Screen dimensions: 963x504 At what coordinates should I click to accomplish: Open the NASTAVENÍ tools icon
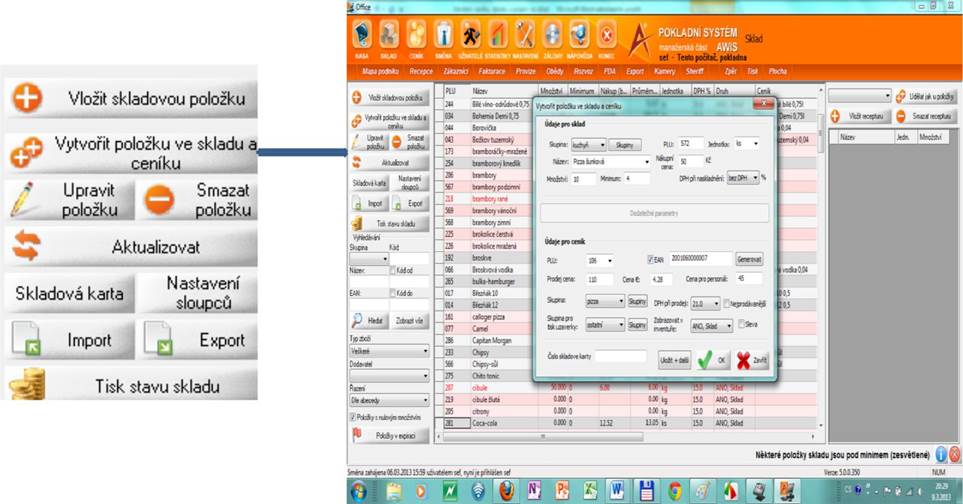pos(525,35)
